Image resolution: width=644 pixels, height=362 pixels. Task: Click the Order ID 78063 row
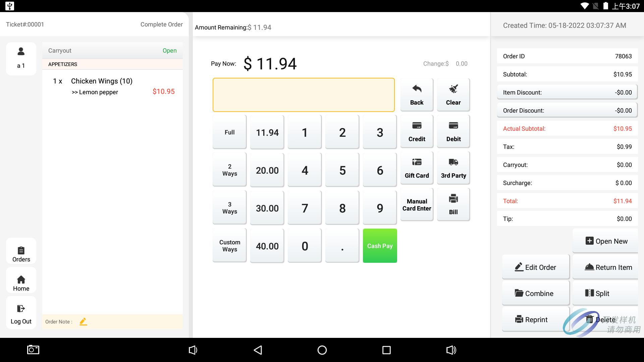coord(567,56)
